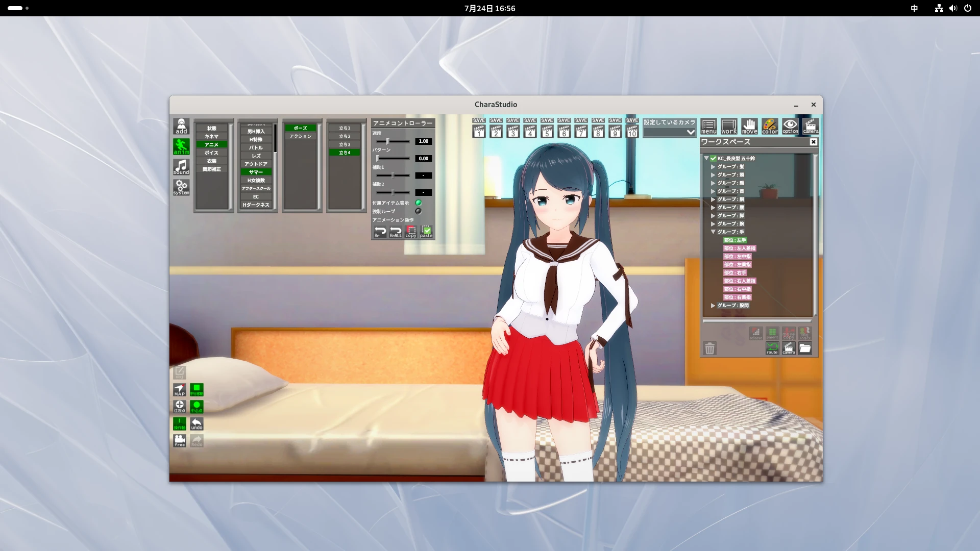
Task: Open the 設定しているカメラ dropdown
Action: click(670, 132)
